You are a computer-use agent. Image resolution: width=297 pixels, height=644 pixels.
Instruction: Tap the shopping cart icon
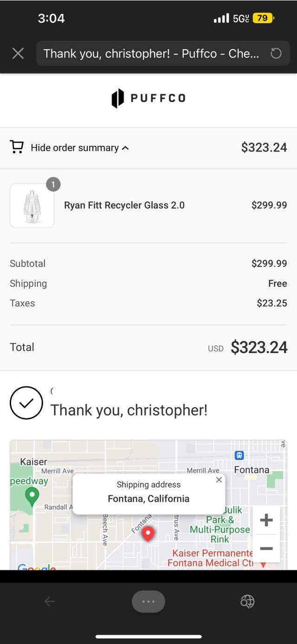[x=17, y=147]
